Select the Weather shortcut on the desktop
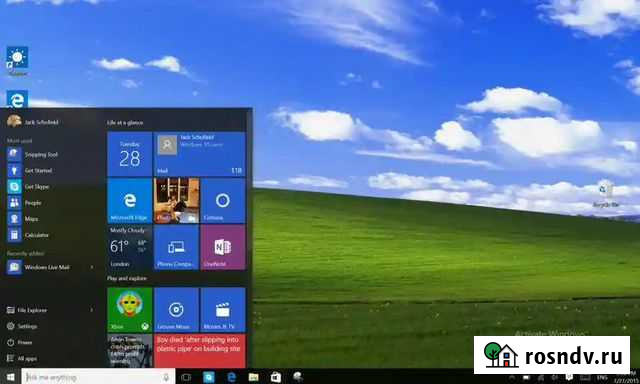Viewport: 640px width, 384px height. (17, 61)
